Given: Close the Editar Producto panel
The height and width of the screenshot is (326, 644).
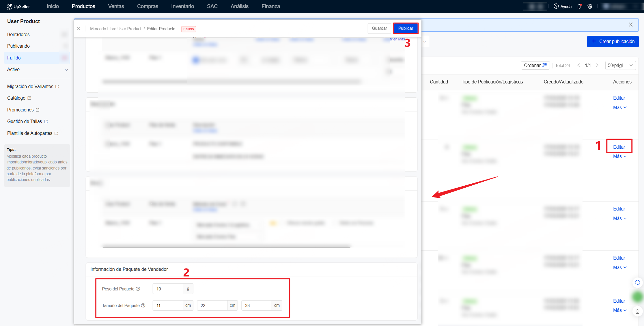Looking at the screenshot, I should tap(79, 29).
